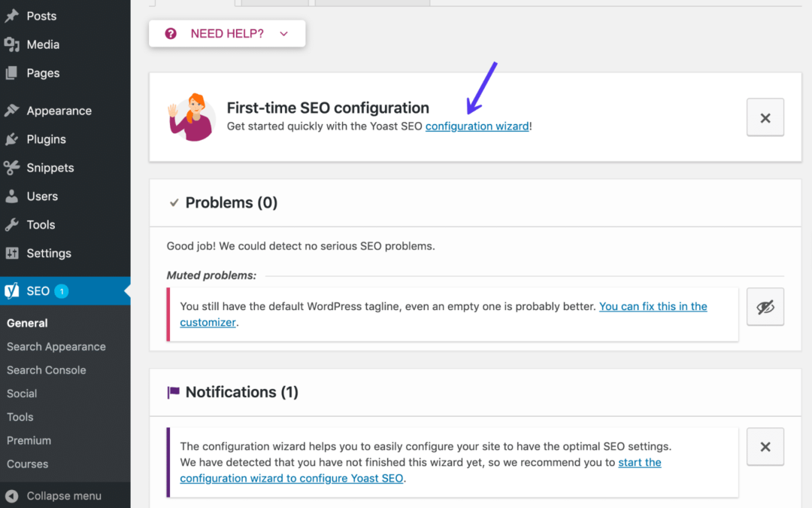Go to Search Appearance submenu
Screen dimensions: 812x508
(56, 347)
